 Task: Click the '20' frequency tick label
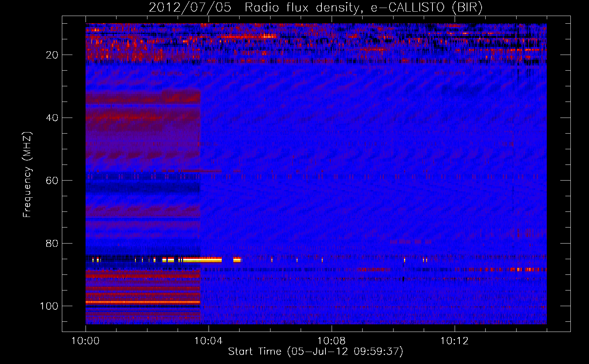(52, 55)
